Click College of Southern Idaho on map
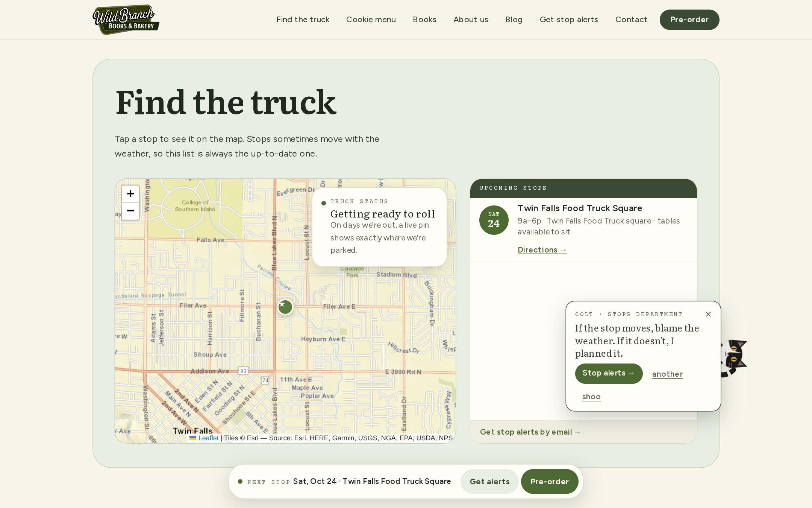 pyautogui.click(x=195, y=206)
